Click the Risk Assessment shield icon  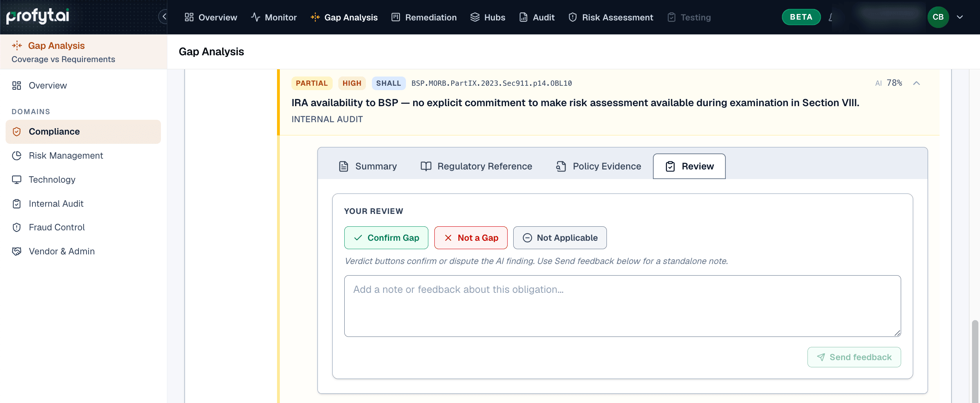pyautogui.click(x=572, y=17)
